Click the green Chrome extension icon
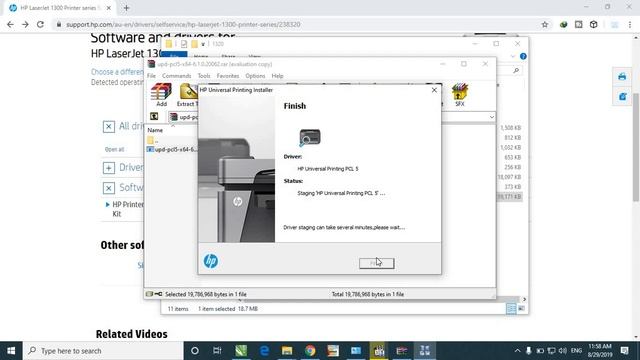640x360 pixels. tap(564, 24)
